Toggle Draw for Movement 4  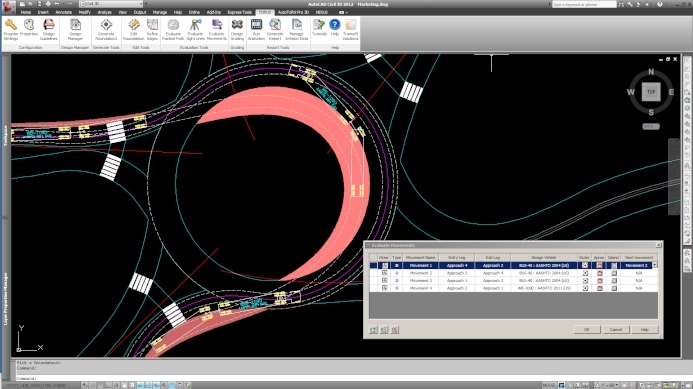385,288
